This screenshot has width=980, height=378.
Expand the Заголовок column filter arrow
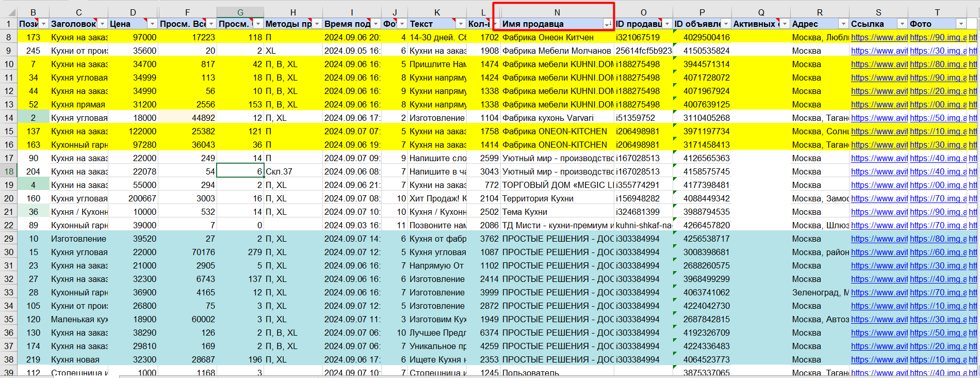pyautogui.click(x=102, y=24)
